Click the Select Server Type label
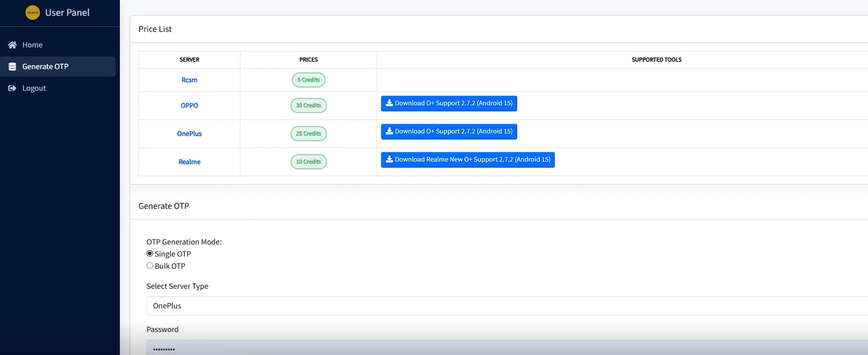Screen dimensions: 868x355 point(177,286)
